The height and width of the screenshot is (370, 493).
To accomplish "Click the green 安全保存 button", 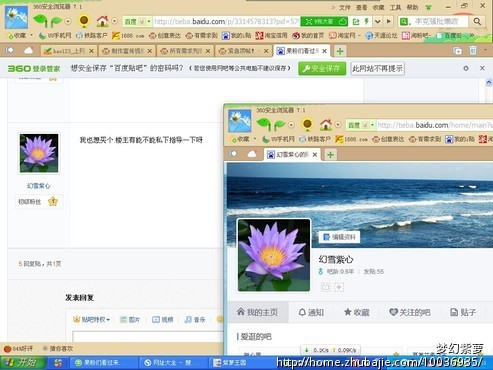I will (x=322, y=69).
